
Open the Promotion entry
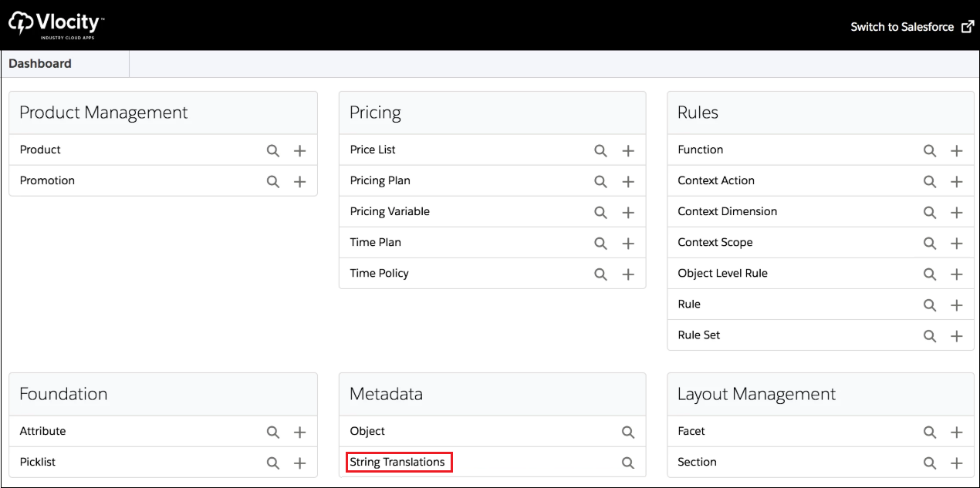pos(47,180)
